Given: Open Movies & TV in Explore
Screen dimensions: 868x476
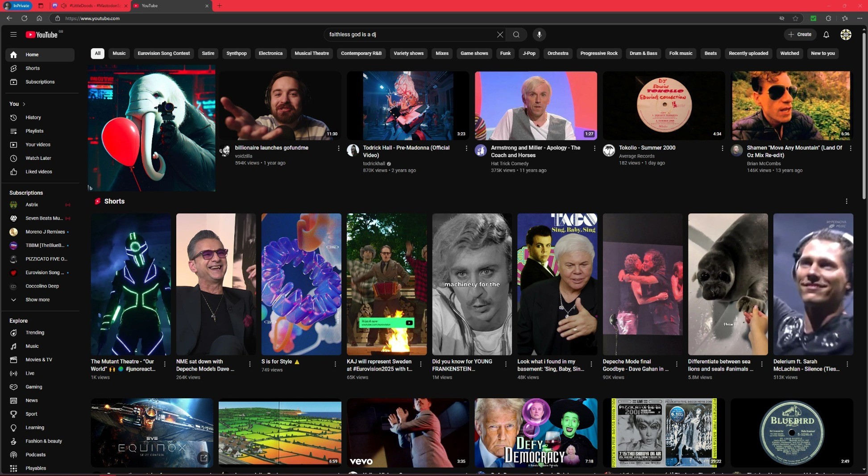Looking at the screenshot, I should point(40,360).
